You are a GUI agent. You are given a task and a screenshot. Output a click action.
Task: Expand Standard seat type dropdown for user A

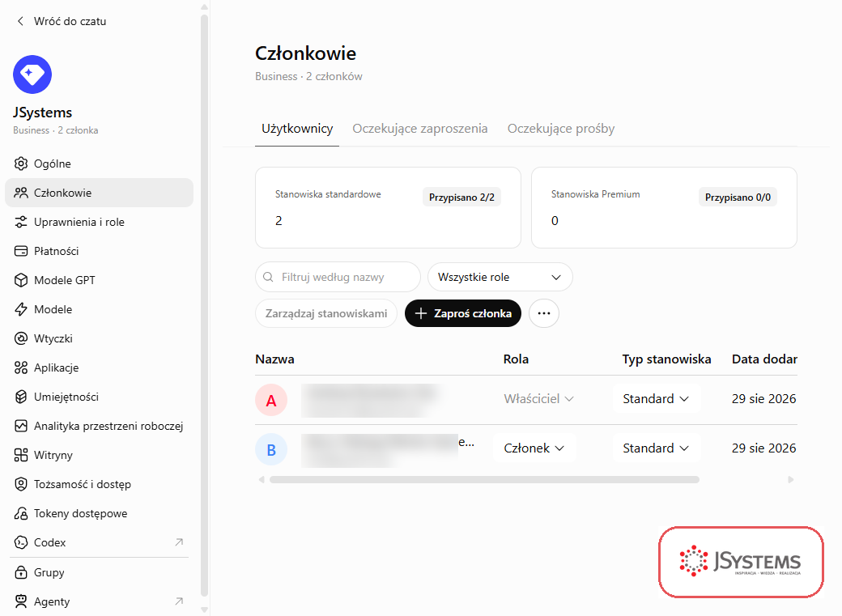(x=657, y=398)
